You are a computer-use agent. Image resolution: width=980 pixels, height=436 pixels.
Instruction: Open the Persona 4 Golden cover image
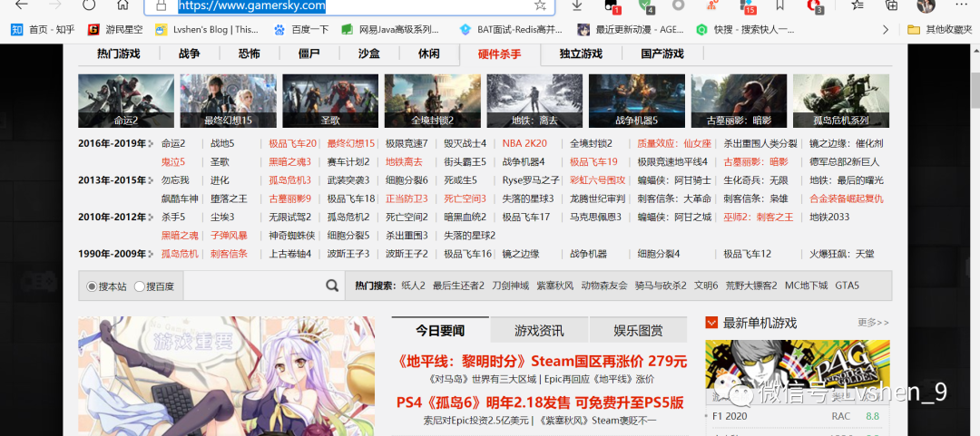(x=799, y=364)
